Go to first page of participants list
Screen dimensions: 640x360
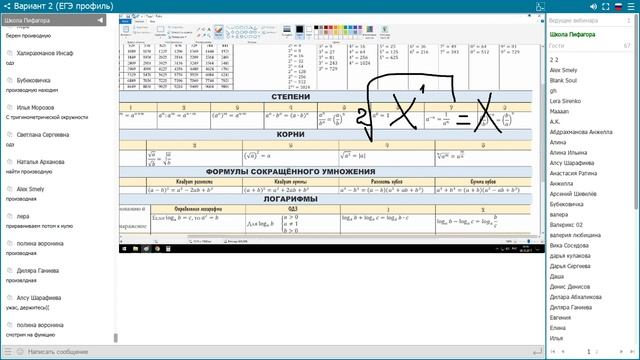tap(553, 351)
